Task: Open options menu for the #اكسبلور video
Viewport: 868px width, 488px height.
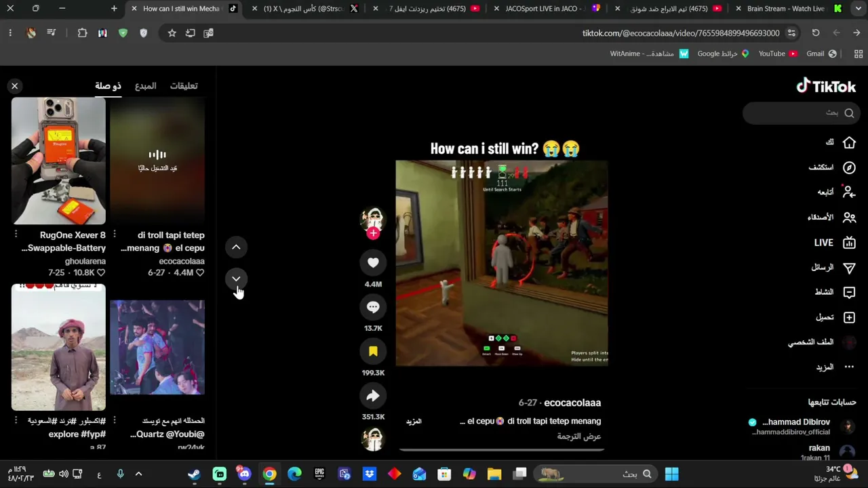Action: click(16, 421)
